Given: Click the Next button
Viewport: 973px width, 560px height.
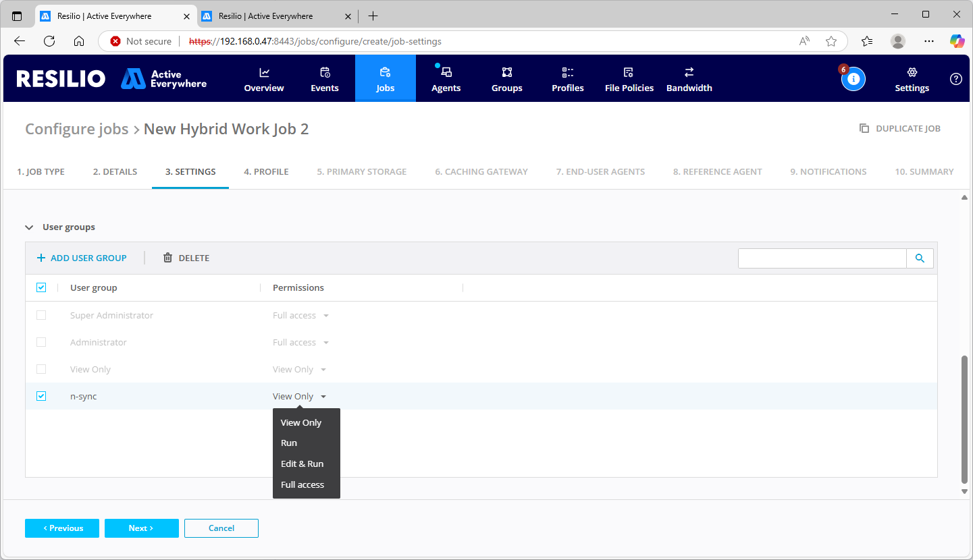Looking at the screenshot, I should pos(141,528).
